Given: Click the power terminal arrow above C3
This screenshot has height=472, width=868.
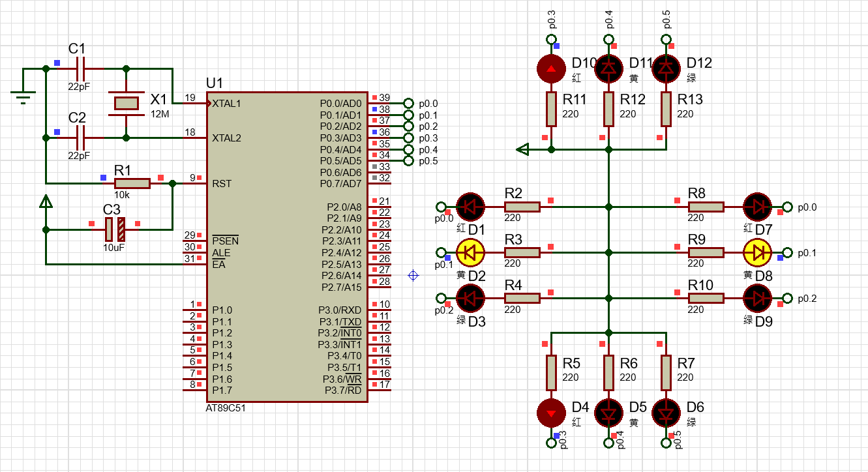Looking at the screenshot, I should click(x=46, y=201).
